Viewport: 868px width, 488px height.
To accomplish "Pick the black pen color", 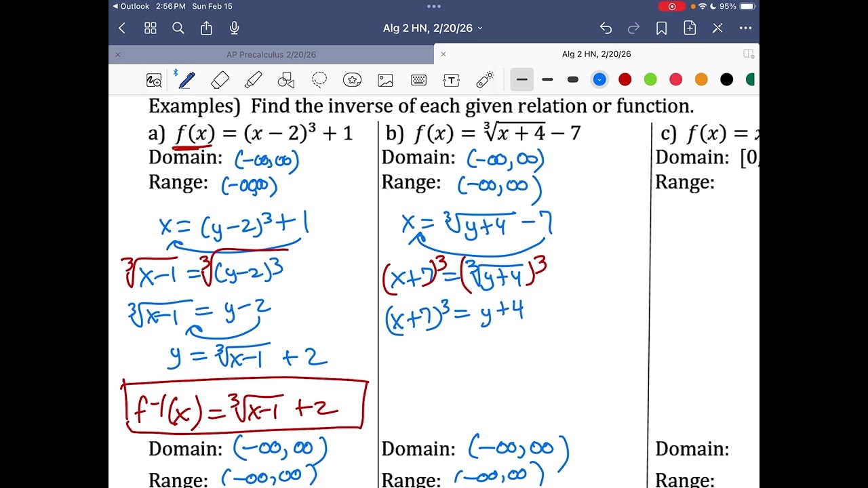I will point(726,80).
